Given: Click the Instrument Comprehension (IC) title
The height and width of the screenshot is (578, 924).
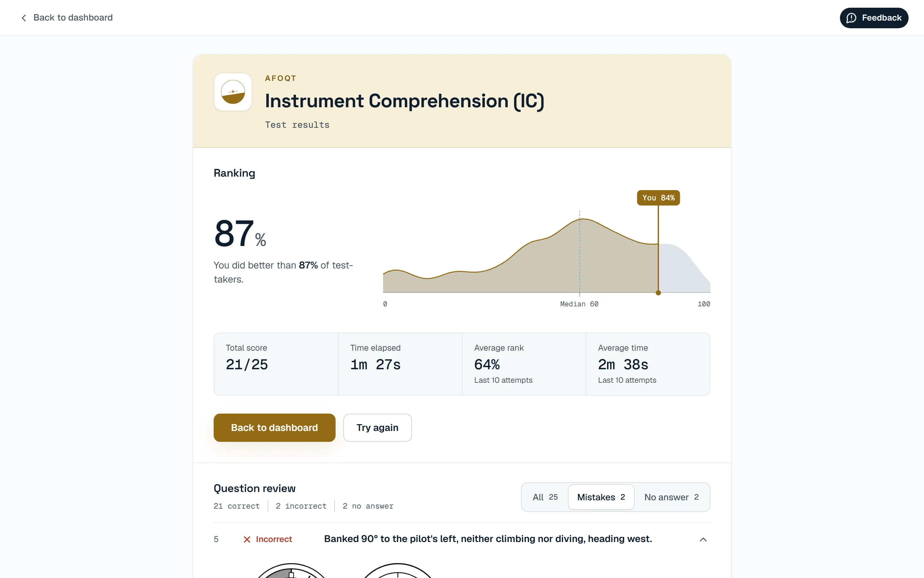Looking at the screenshot, I should pos(405,101).
